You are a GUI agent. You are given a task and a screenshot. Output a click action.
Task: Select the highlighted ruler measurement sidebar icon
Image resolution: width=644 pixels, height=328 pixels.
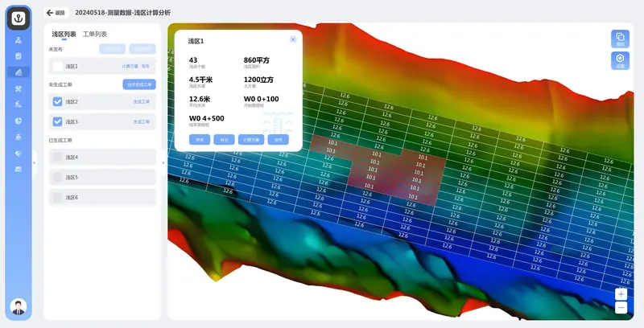[x=19, y=72]
